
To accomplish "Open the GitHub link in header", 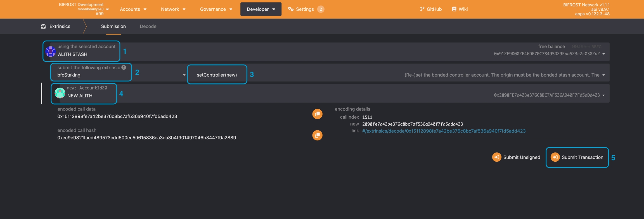I will pos(431,9).
